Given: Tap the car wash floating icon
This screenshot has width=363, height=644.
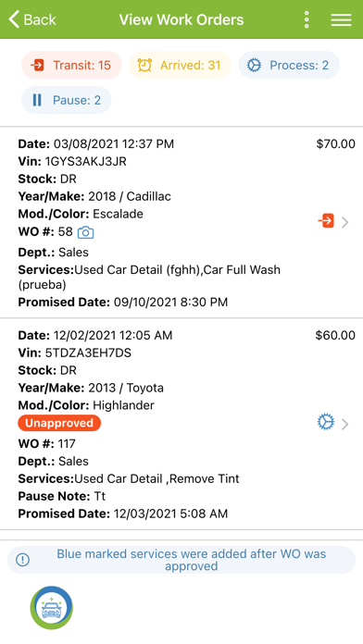Looking at the screenshot, I should (51, 608).
